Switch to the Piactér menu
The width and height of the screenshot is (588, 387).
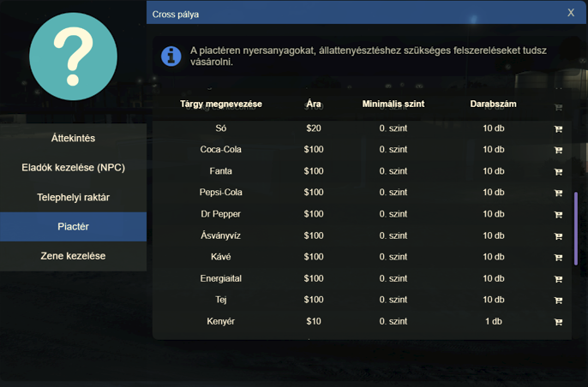coord(73,227)
